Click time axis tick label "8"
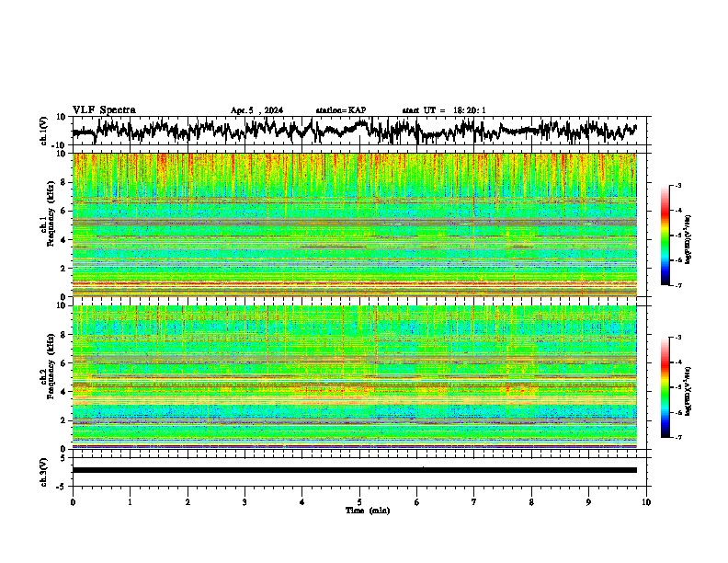This screenshot has width=728, height=563. tap(531, 502)
